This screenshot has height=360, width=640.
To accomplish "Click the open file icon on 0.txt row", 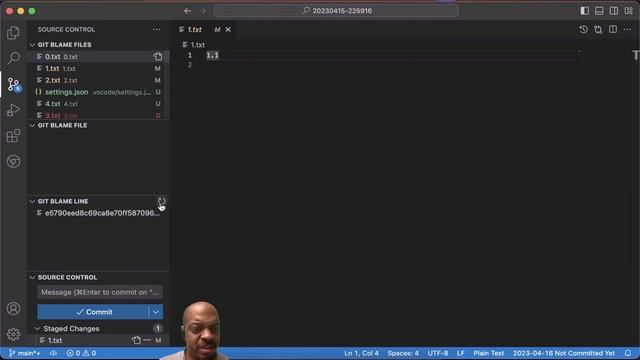I will click(158, 57).
